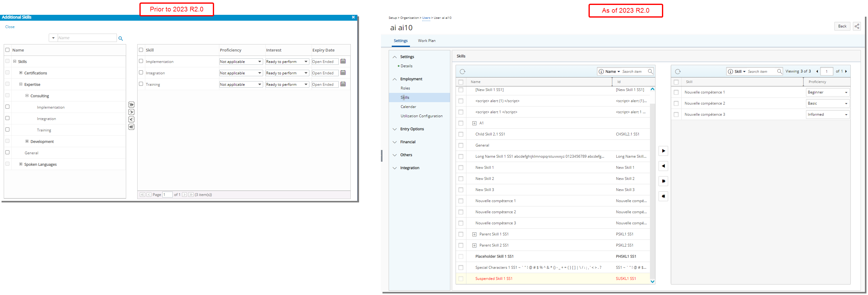Image resolution: width=868 pixels, height=295 pixels.
Task: Open Users breadcrumb link
Action: coord(426,18)
